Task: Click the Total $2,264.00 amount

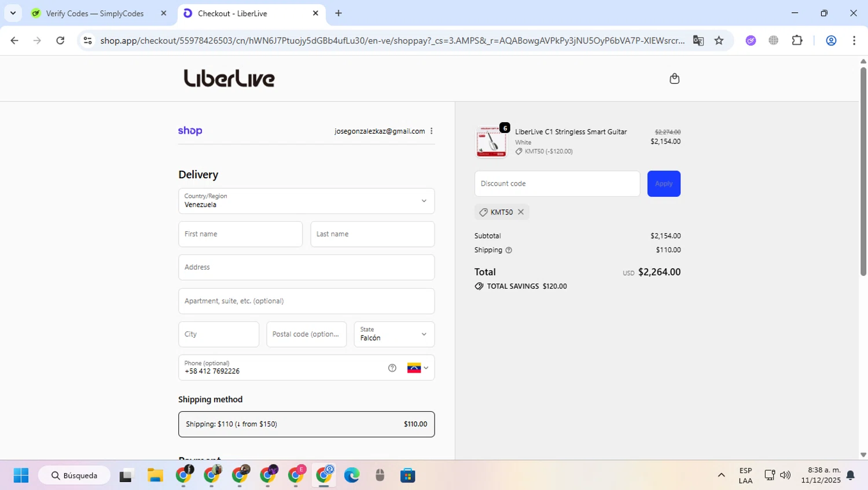Action: pyautogui.click(x=659, y=272)
